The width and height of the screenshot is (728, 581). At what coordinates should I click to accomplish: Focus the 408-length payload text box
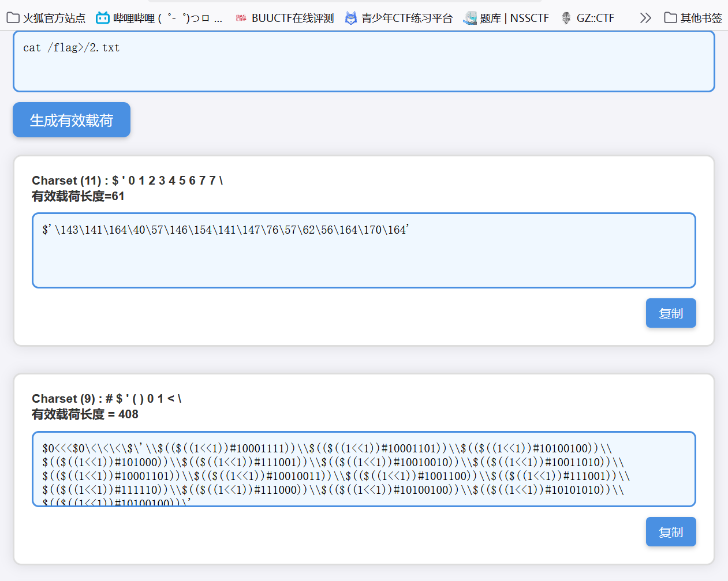(364, 469)
